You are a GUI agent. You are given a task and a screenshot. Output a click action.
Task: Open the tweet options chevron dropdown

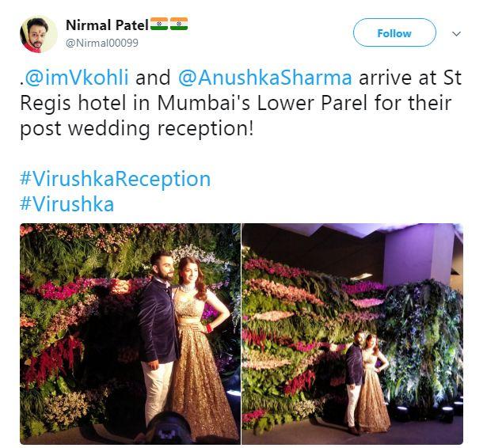(x=456, y=33)
